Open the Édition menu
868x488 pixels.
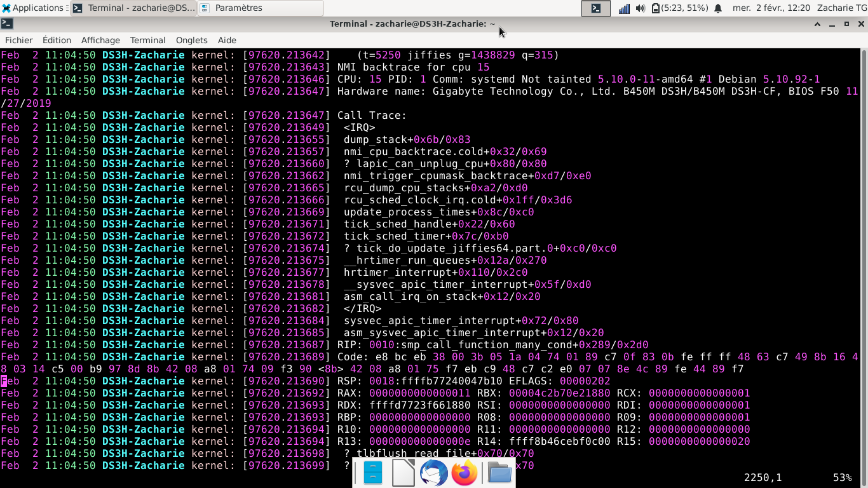pyautogui.click(x=57, y=40)
